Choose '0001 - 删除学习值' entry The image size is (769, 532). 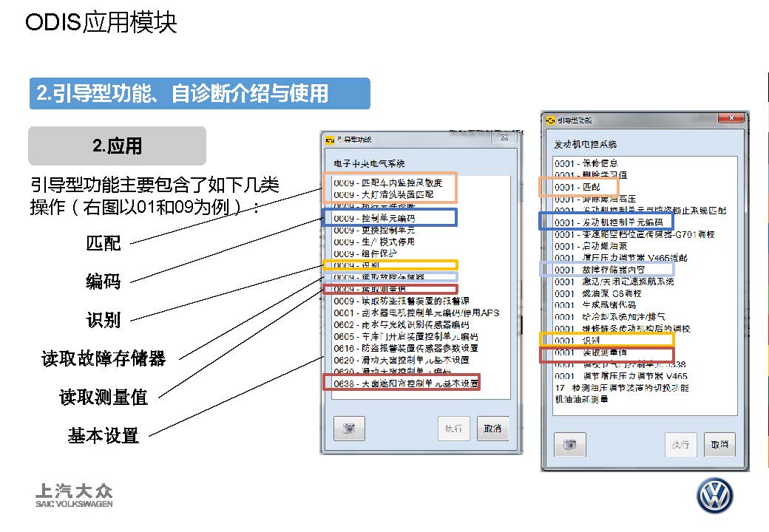pos(591,175)
